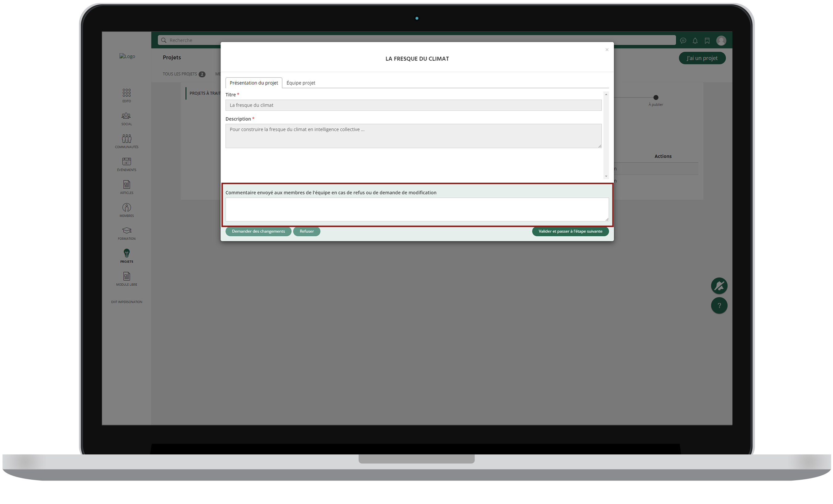Open the chat messages icon
Viewport: 833px width, 504px height.
point(683,41)
